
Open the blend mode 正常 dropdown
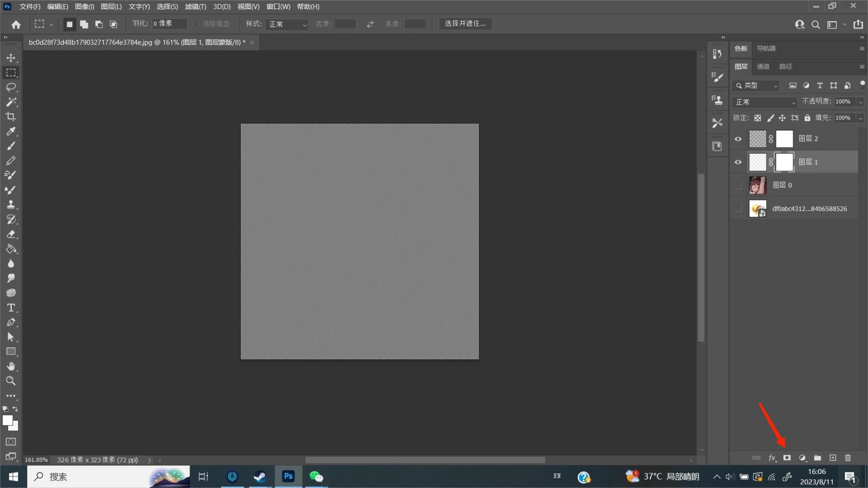pyautogui.click(x=765, y=102)
